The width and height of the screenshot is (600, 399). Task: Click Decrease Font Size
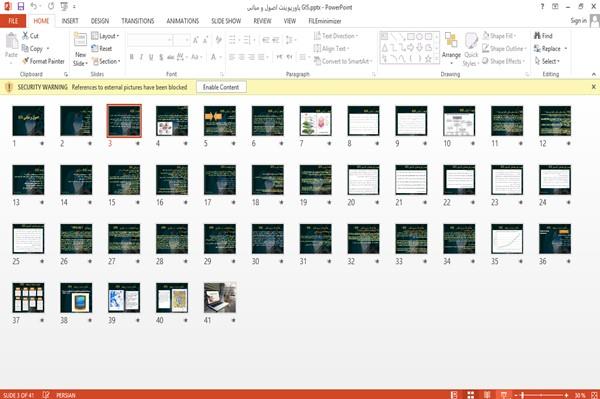pos(205,40)
